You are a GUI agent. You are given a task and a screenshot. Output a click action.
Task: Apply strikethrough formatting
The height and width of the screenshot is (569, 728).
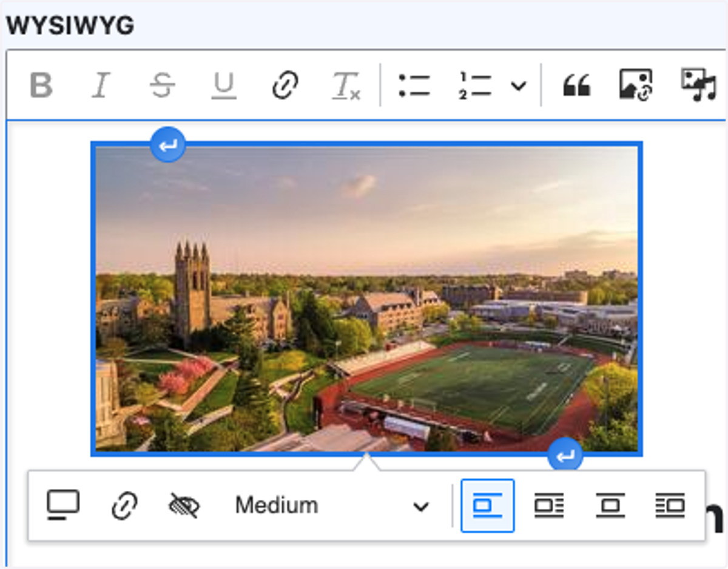[x=163, y=86]
